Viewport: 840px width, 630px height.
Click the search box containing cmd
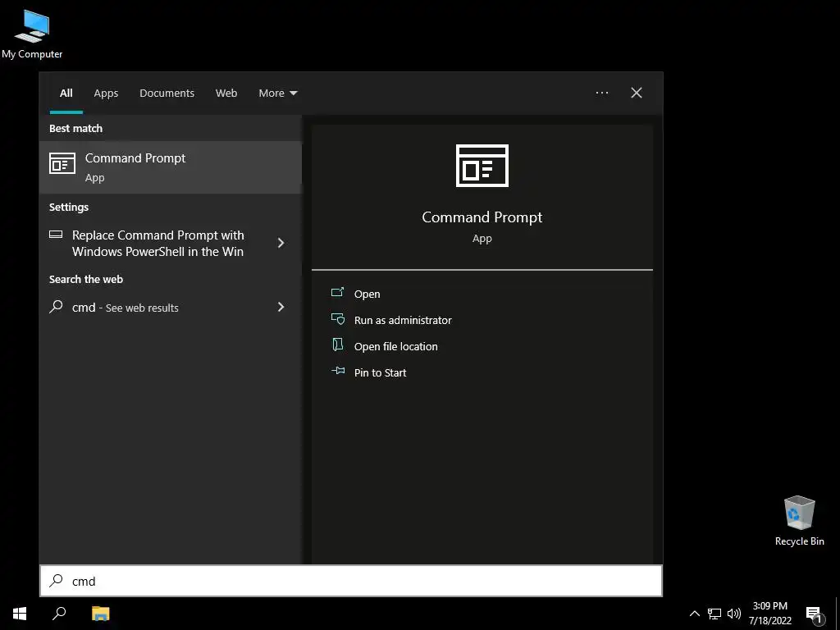point(351,581)
